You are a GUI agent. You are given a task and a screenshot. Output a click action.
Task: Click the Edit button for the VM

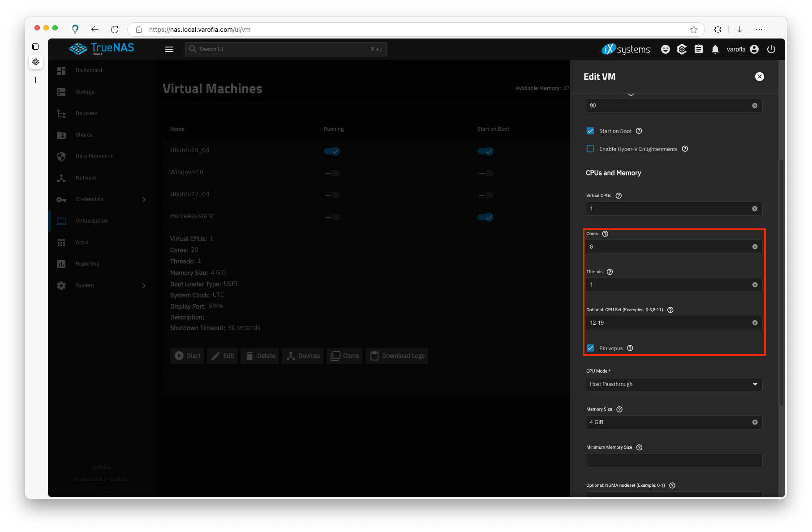pos(223,356)
